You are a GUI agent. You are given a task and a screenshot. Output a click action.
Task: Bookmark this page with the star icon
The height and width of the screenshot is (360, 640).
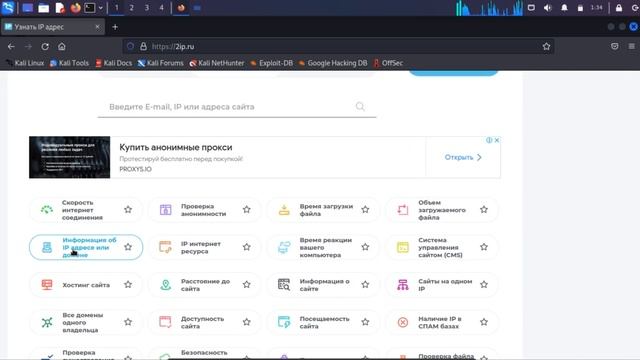(546, 47)
